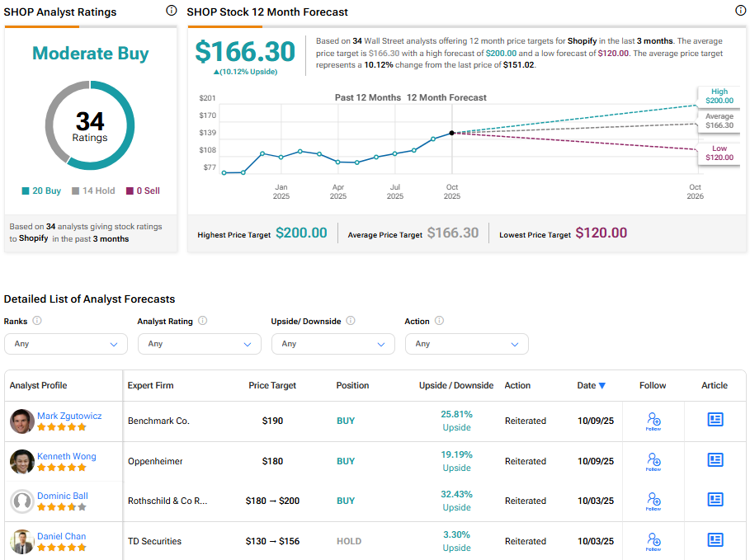Expand the Analyst Rating dropdown

click(200, 344)
